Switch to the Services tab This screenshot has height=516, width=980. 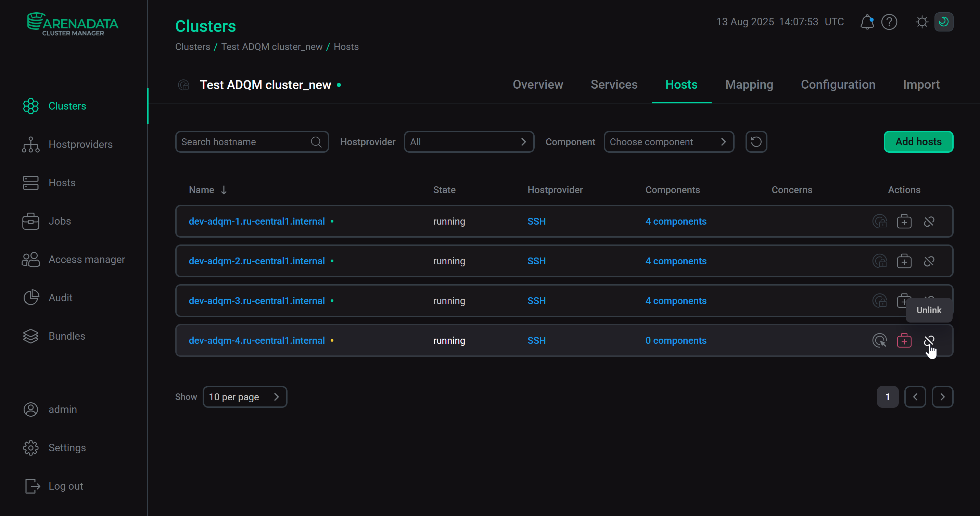[x=614, y=85]
